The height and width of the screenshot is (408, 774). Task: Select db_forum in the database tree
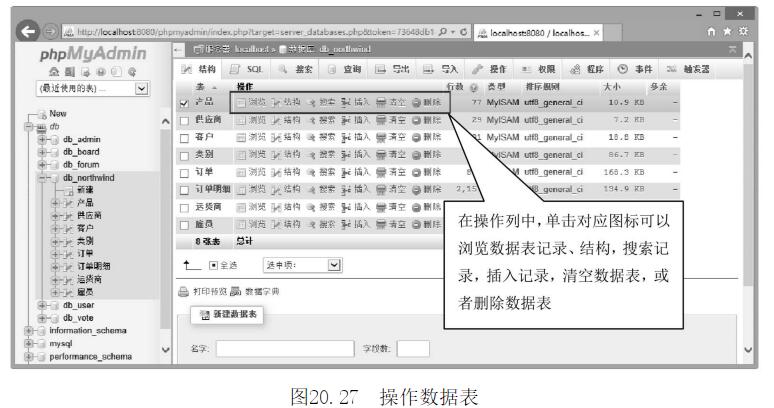click(82, 164)
